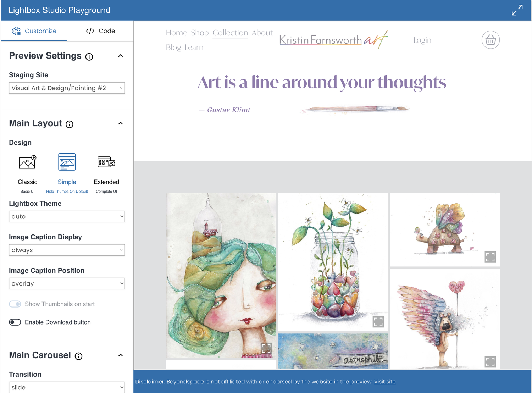Enable the Download button toggle
Viewport: 532px width, 393px height.
(15, 322)
